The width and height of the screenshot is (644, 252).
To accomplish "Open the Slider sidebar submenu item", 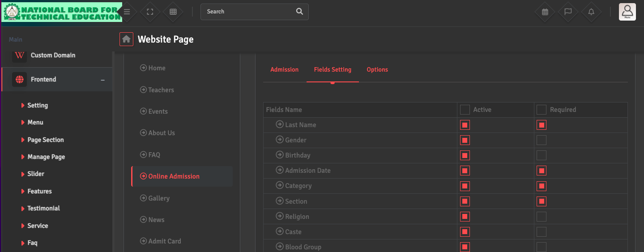I will point(36,174).
